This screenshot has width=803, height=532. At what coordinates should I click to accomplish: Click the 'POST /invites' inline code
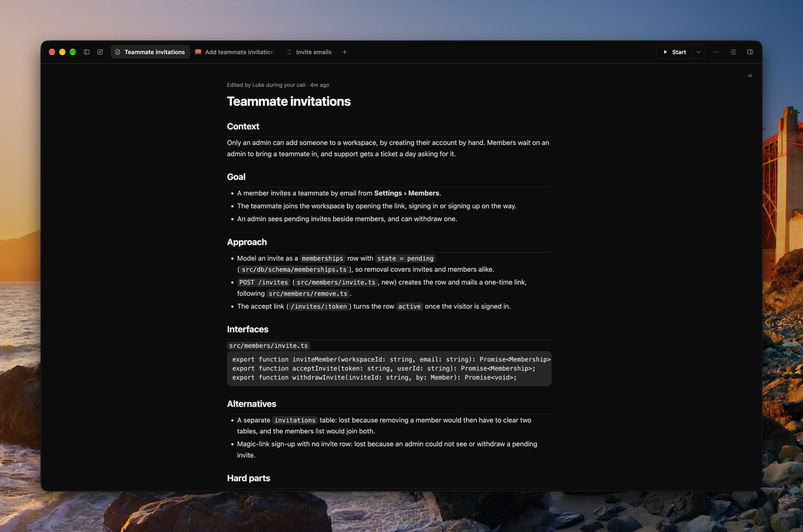(x=263, y=282)
